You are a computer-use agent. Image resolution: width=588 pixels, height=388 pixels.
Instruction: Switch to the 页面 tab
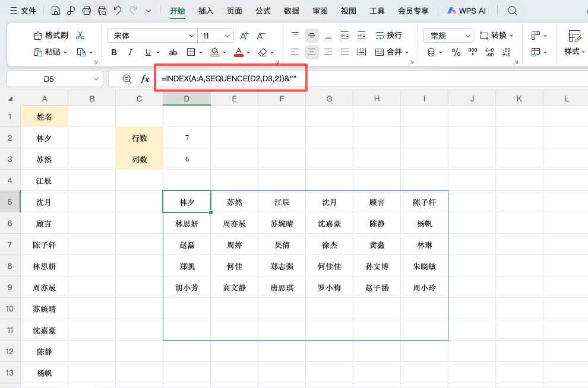[x=235, y=11]
